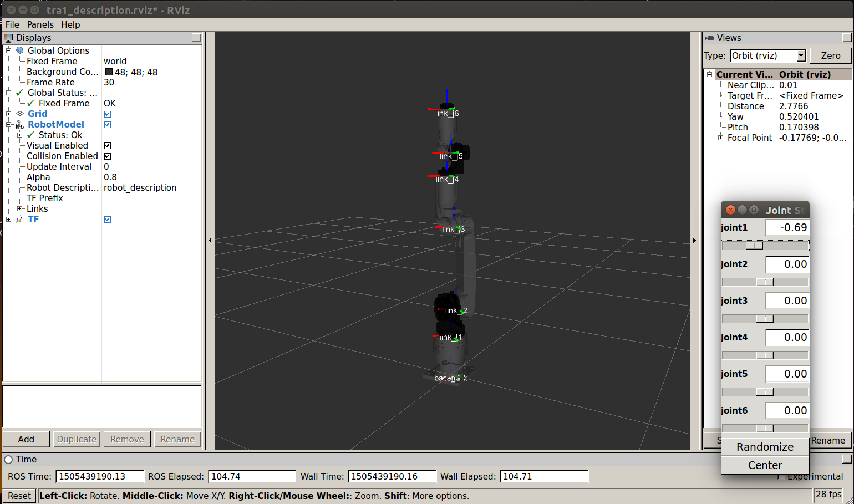This screenshot has height=504, width=854.
Task: Click the Grid display icon
Action: [20, 114]
